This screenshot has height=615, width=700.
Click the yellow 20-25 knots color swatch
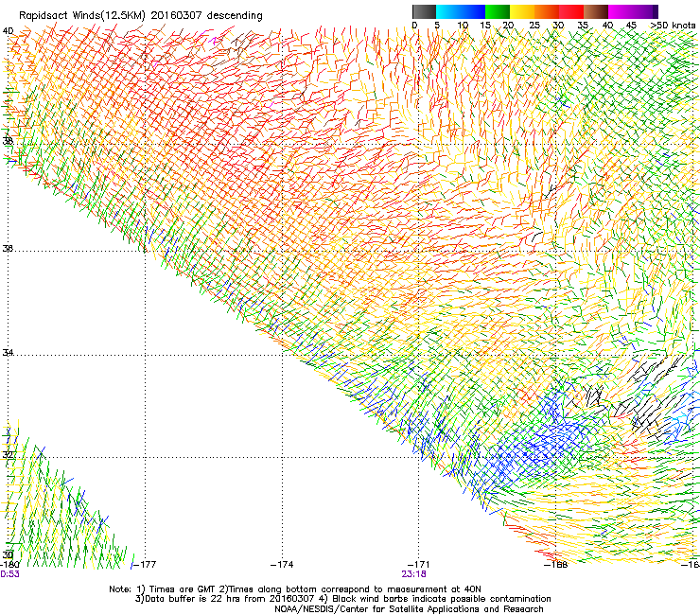522,11
